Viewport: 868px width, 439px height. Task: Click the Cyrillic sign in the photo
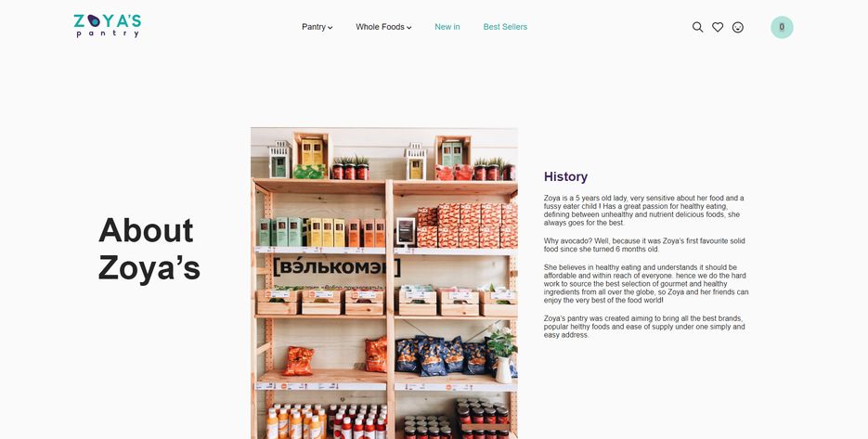[337, 266]
